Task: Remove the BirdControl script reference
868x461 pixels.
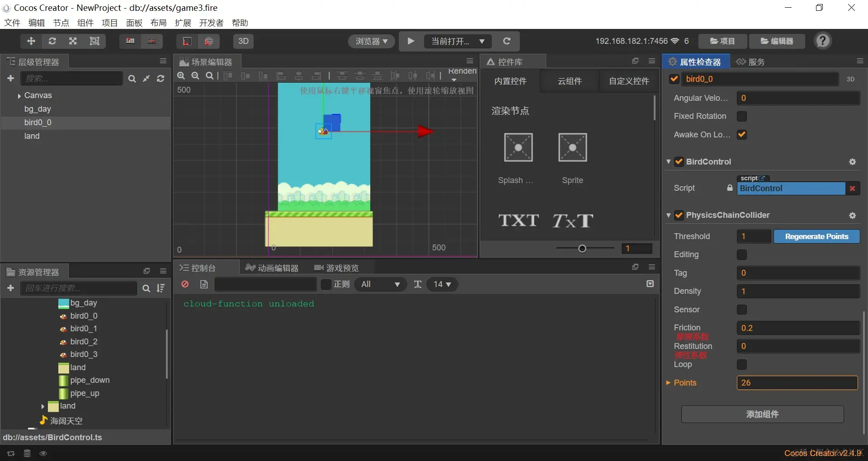Action: pyautogui.click(x=853, y=188)
